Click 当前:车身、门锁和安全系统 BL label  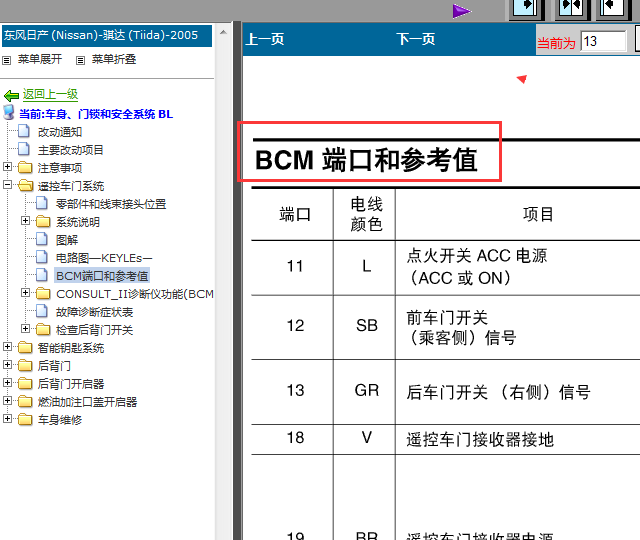[x=96, y=114]
